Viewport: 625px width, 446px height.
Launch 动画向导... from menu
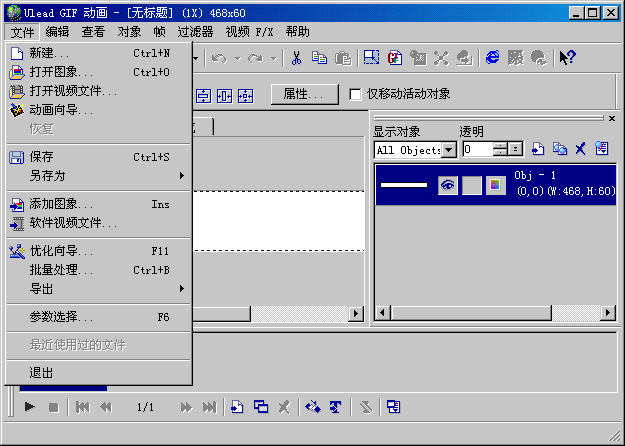(99, 110)
